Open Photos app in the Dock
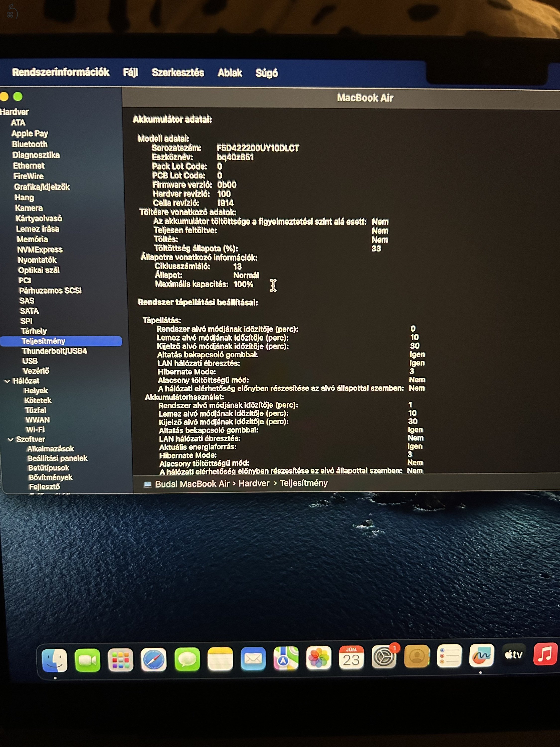 pos(318,658)
